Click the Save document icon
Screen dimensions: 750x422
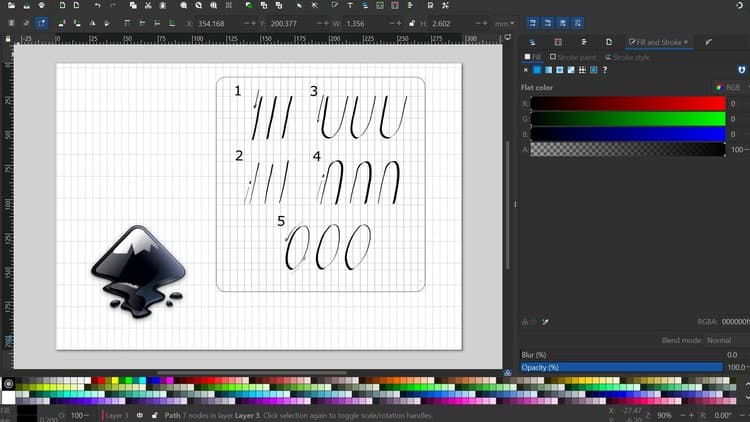click(26, 5)
